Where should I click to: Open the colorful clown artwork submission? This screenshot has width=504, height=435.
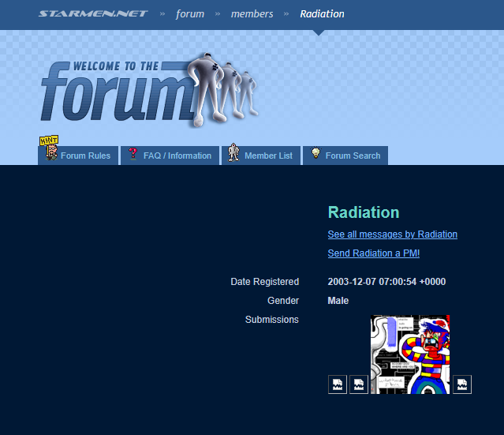click(x=409, y=354)
